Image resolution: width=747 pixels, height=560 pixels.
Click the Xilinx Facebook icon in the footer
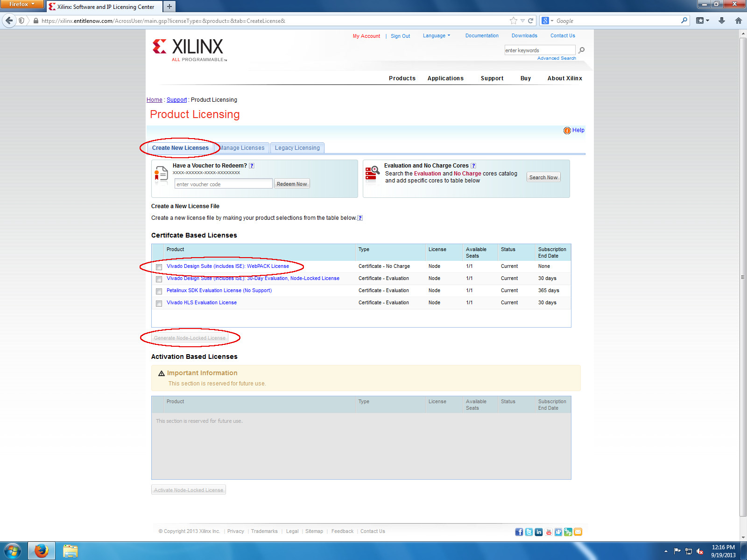pos(519,532)
